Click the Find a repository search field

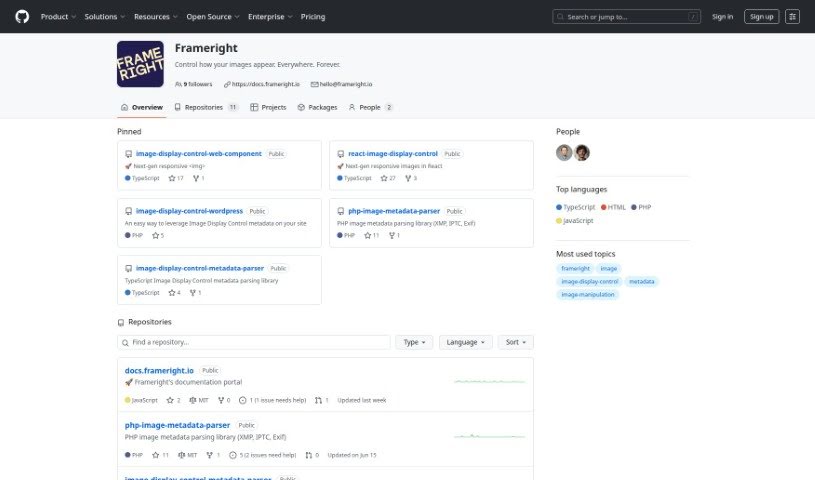click(x=254, y=342)
